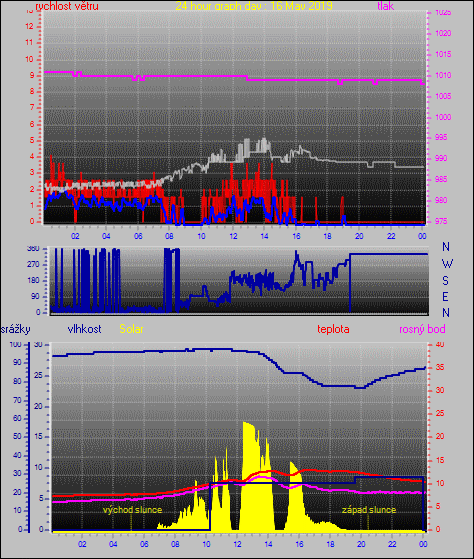This screenshot has height=559, width=474.
Task: Click the "rosný bod" dew point label
Action: pyautogui.click(x=422, y=329)
